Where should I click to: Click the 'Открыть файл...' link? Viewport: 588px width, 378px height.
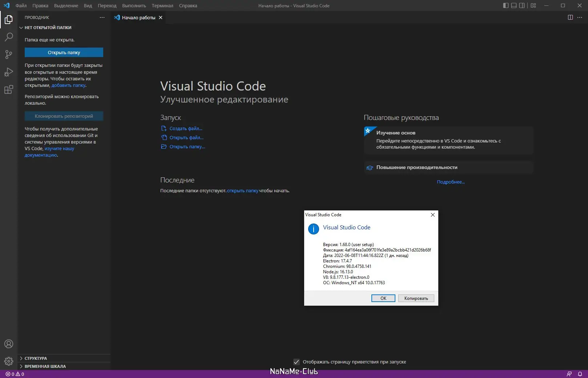click(x=186, y=138)
